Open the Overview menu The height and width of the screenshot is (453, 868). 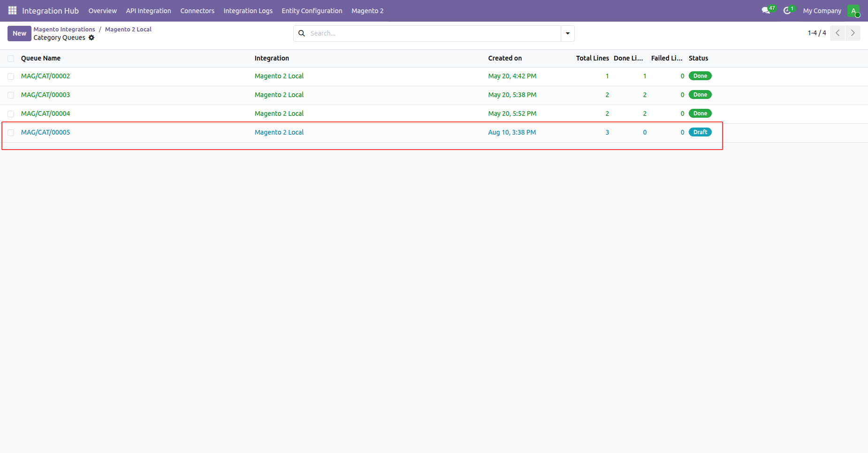102,11
